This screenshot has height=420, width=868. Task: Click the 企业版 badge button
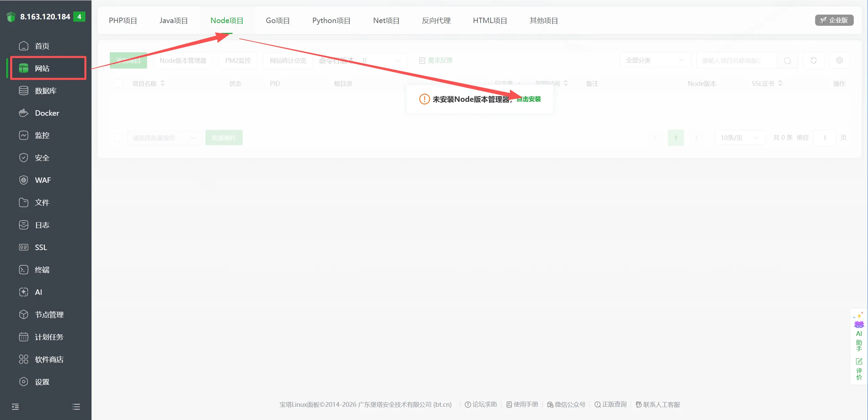click(x=834, y=20)
